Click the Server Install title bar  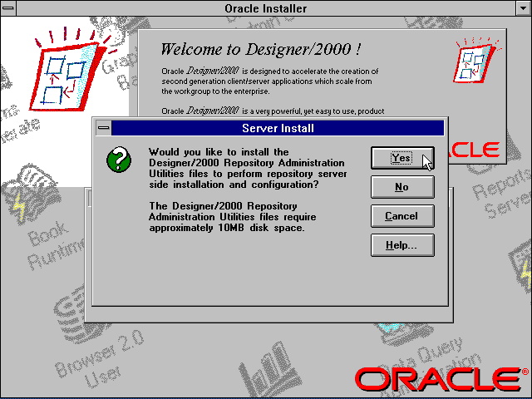[278, 128]
